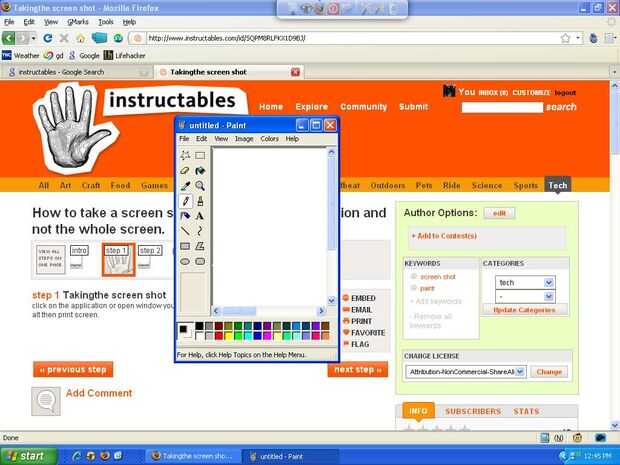Pick the Curve tool in Paint
620x465 pixels.
pyautogui.click(x=200, y=231)
